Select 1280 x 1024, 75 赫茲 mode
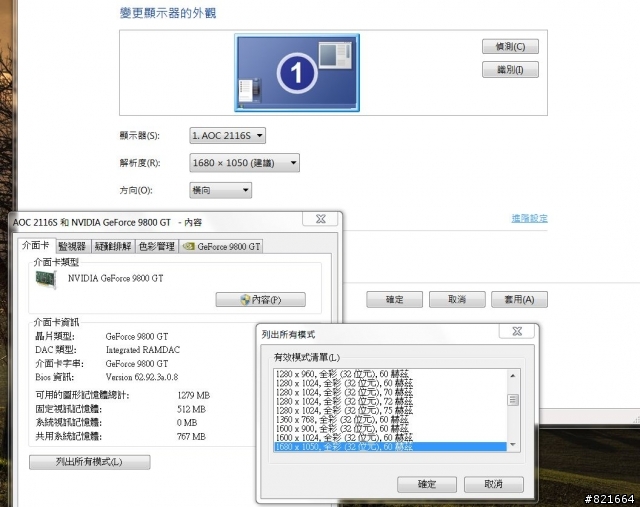This screenshot has height=507, width=640. coord(390,410)
